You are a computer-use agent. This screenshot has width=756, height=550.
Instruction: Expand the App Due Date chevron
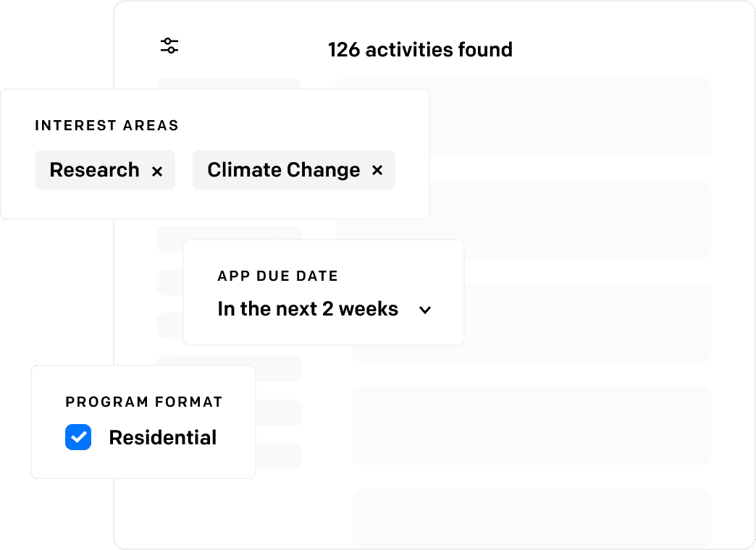point(425,310)
